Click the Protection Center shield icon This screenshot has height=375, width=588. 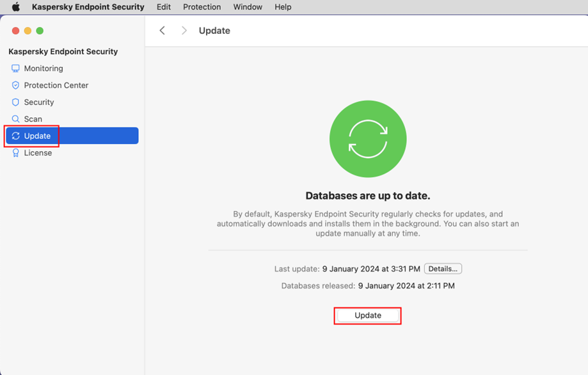16,85
